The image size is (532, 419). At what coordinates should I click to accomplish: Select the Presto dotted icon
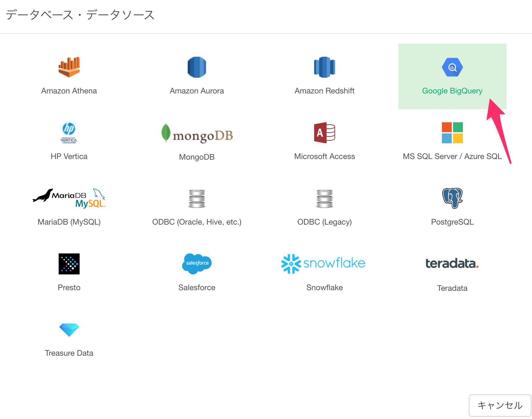pos(69,264)
